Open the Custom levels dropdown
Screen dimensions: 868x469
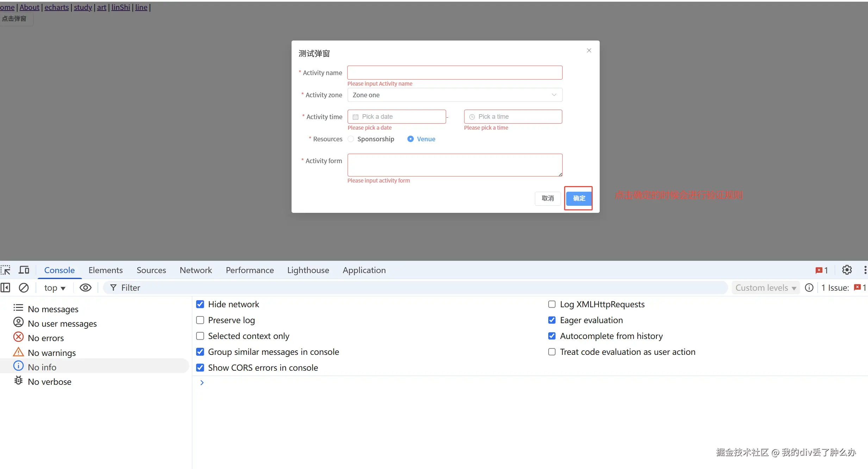(x=765, y=288)
